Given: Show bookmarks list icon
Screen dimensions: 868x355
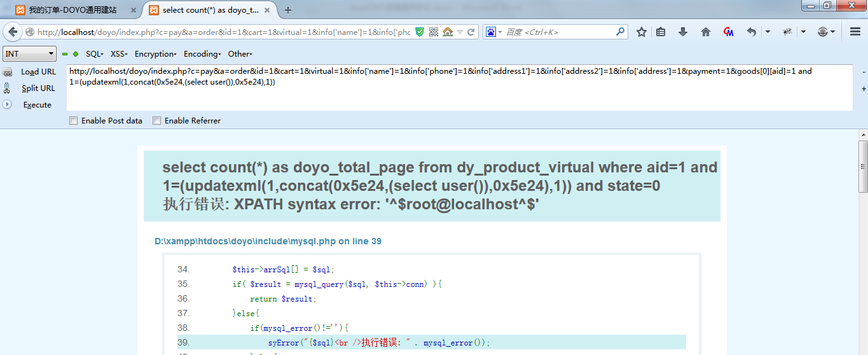Looking at the screenshot, I should point(661,32).
